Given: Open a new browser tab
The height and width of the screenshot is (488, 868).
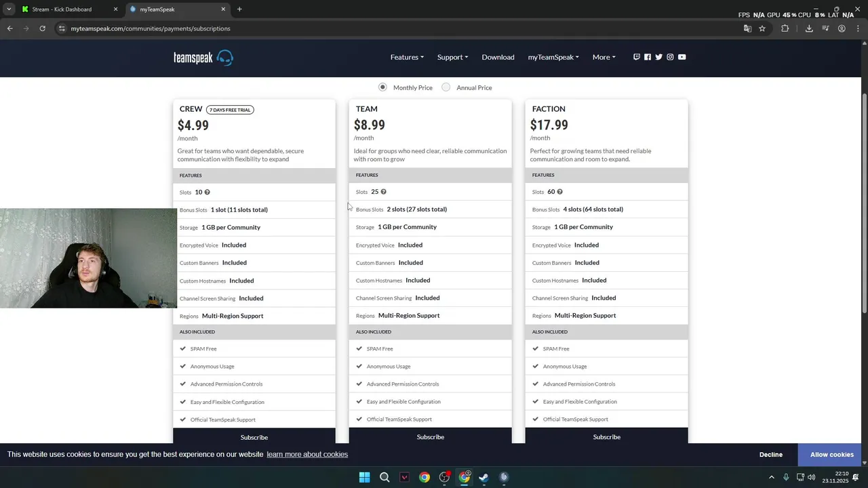Looking at the screenshot, I should coord(239,9).
